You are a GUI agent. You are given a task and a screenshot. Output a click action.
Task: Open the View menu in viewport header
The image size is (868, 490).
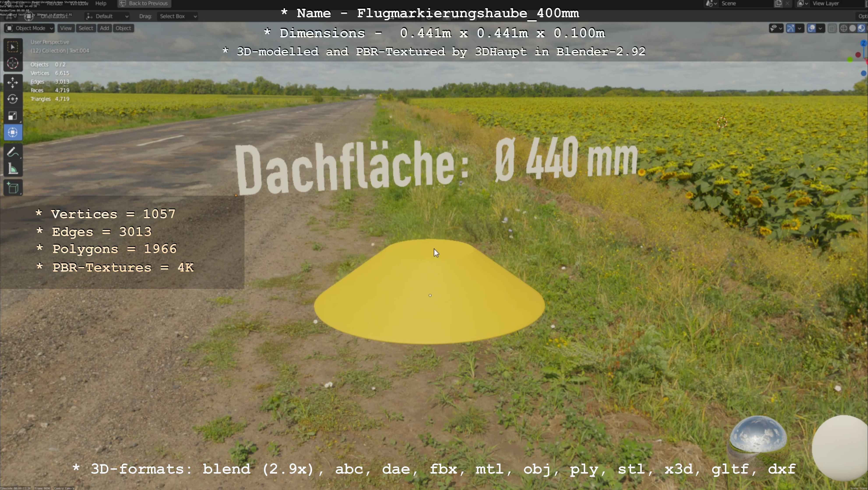coord(66,28)
